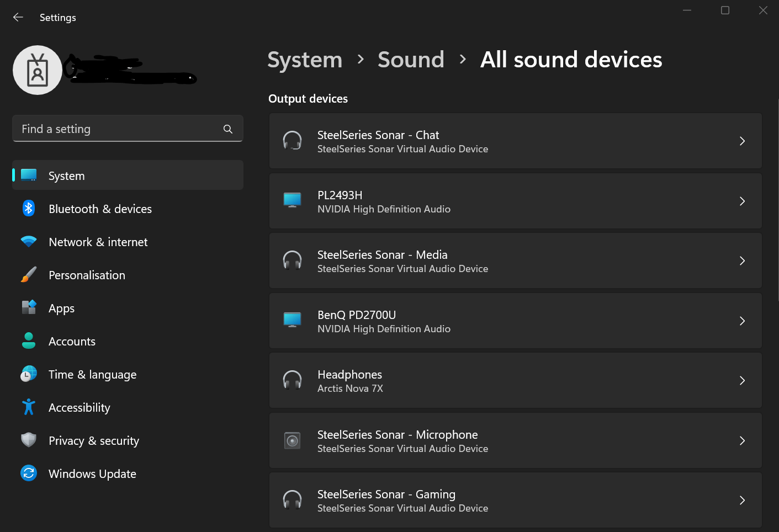Screen dimensions: 779x532
Task: Click the Personalisation paintbrush icon
Action: [28, 275]
